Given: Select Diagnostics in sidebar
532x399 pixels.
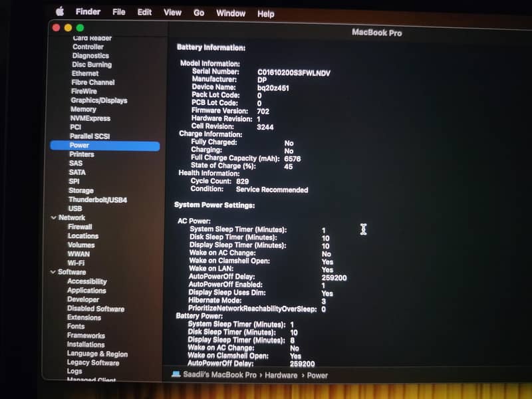Looking at the screenshot, I should click(90, 56).
